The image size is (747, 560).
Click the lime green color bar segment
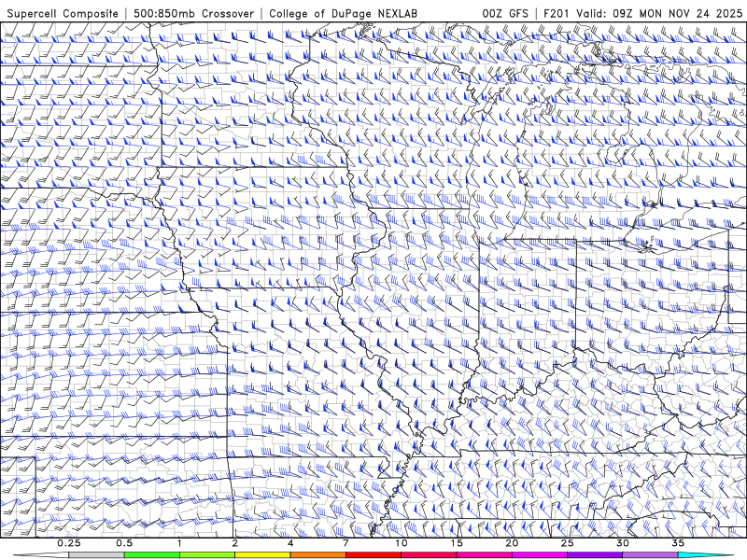[x=207, y=555]
